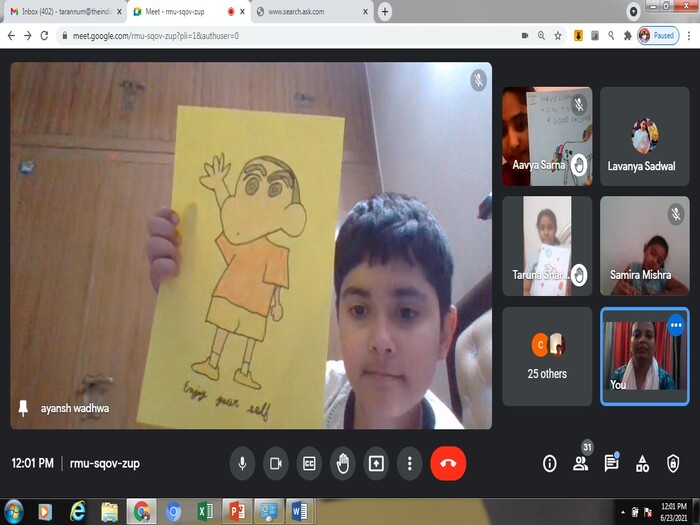Image resolution: width=700 pixels, height=525 pixels.
Task: Click the raised hand icon on Taruna Sharma
Action: point(579,275)
